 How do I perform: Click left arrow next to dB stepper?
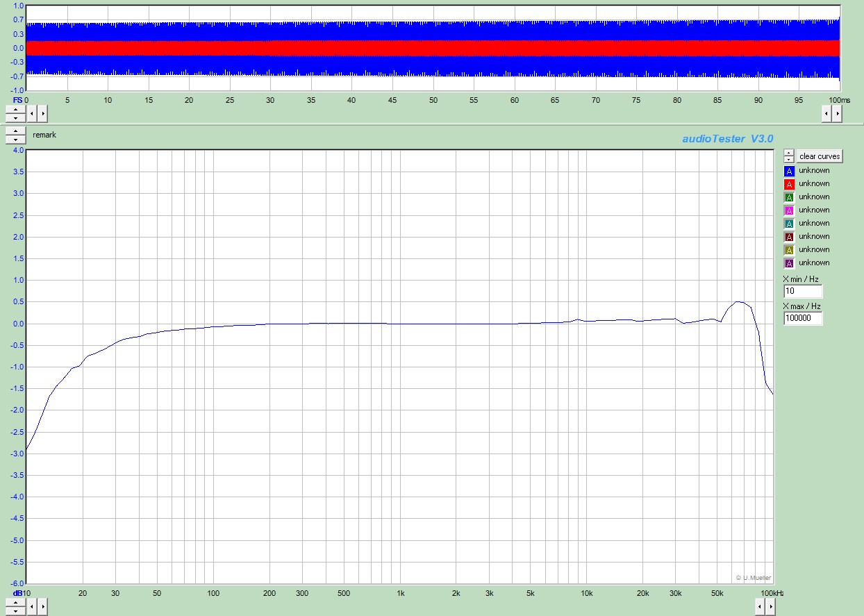pos(32,607)
